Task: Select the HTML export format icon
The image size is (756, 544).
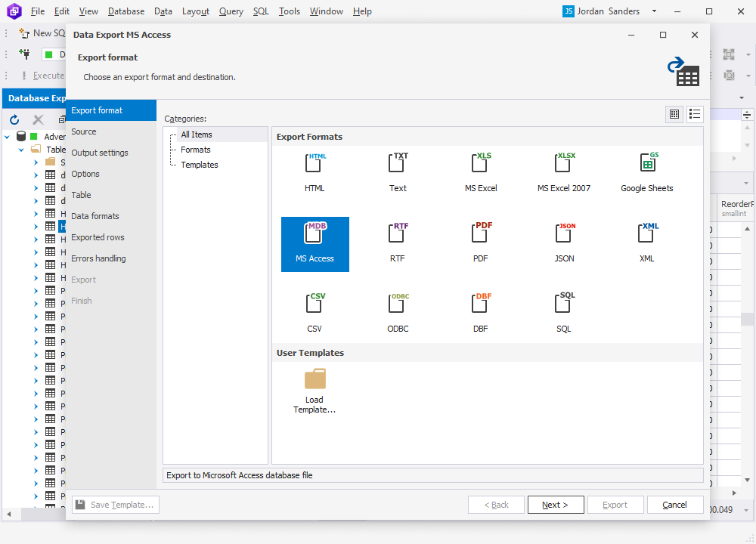Action: (314, 168)
